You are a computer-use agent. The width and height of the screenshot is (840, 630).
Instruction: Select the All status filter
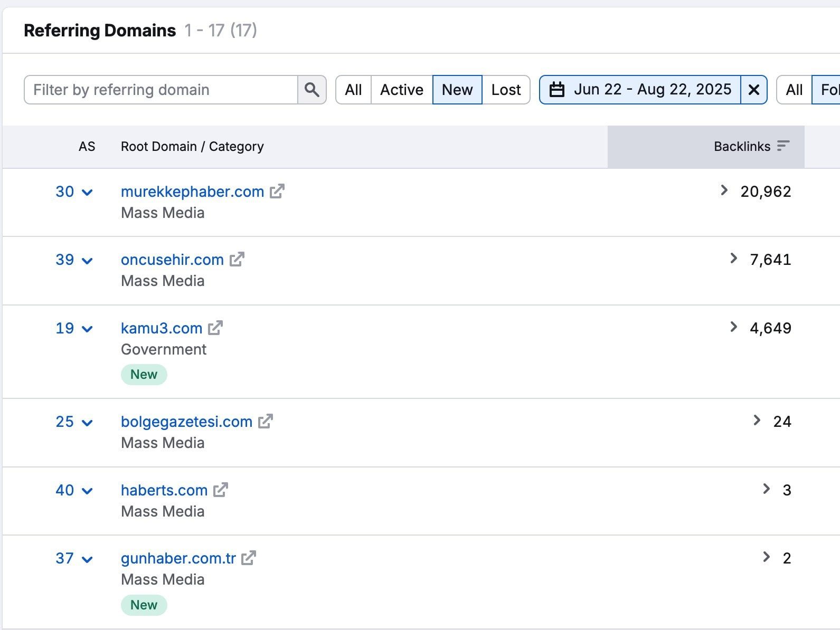[353, 90]
